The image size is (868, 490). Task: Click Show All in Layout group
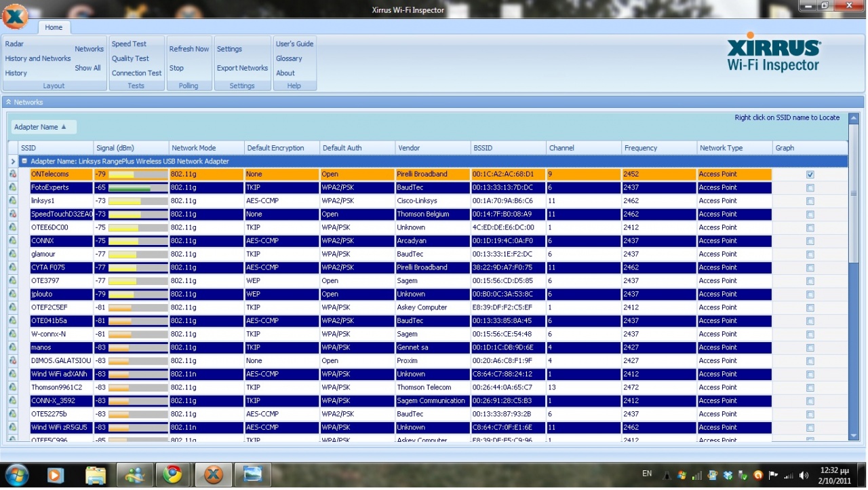(x=87, y=68)
